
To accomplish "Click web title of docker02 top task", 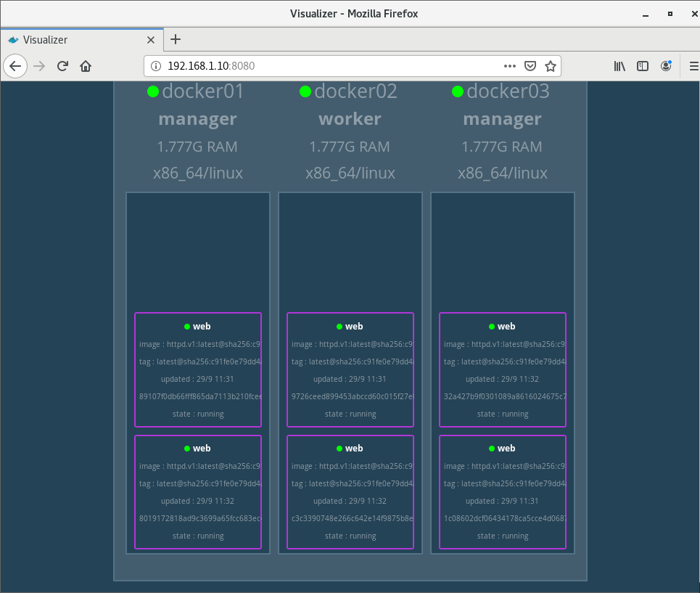I will tap(354, 327).
